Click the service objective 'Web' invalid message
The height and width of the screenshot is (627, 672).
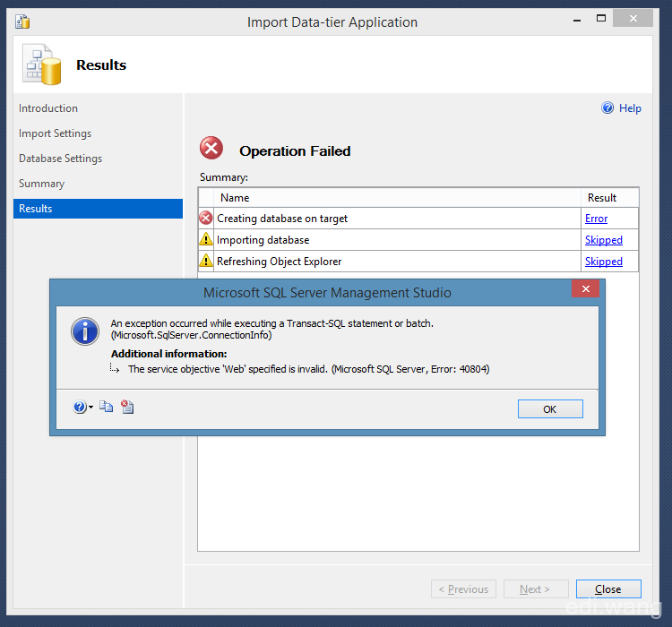[308, 369]
